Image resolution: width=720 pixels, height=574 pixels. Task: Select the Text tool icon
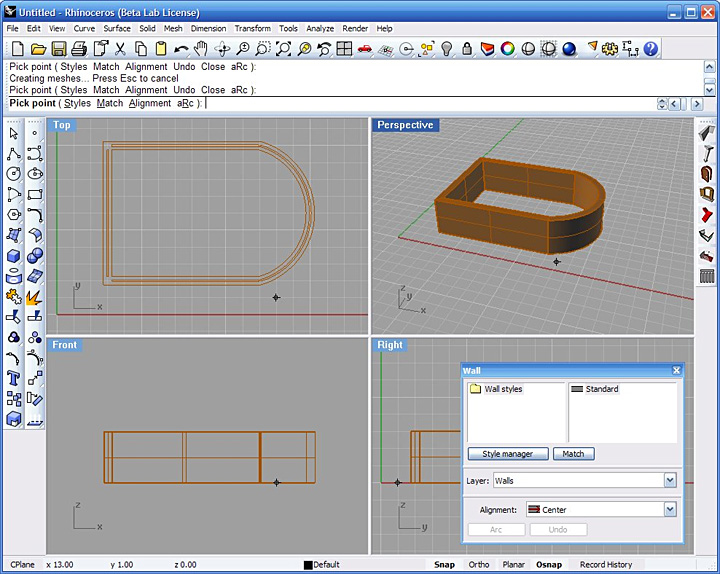(x=13, y=378)
